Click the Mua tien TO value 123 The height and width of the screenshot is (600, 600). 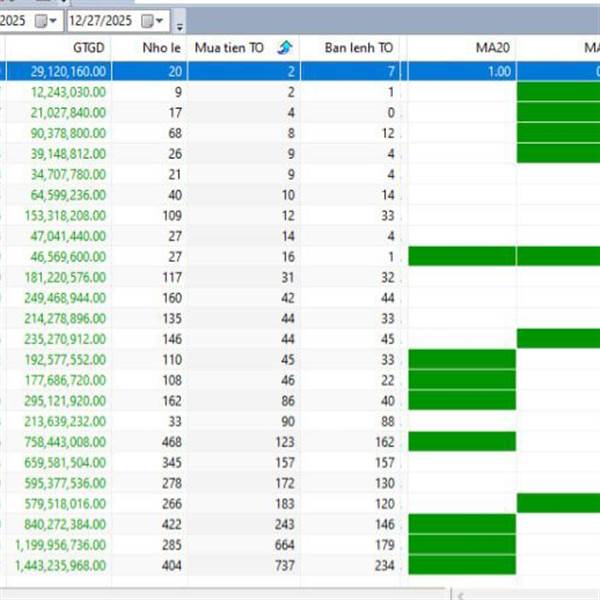pos(285,442)
